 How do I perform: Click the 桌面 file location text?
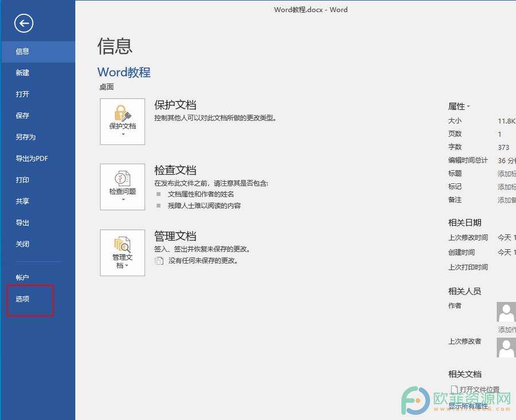107,87
